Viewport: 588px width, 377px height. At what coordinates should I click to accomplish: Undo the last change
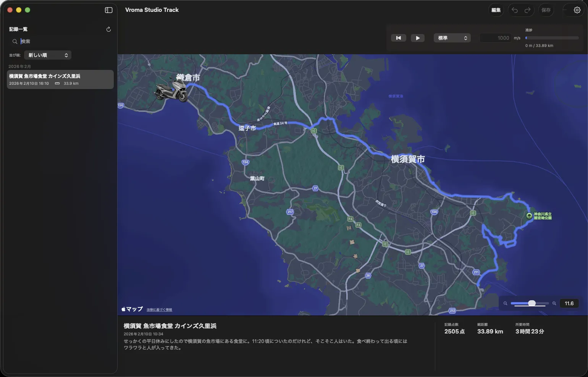pyautogui.click(x=515, y=10)
